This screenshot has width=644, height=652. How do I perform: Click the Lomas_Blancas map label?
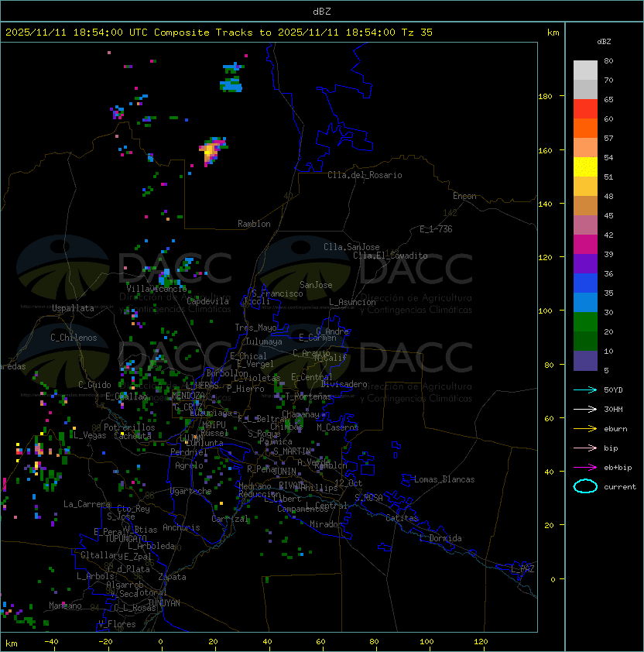coord(444,479)
